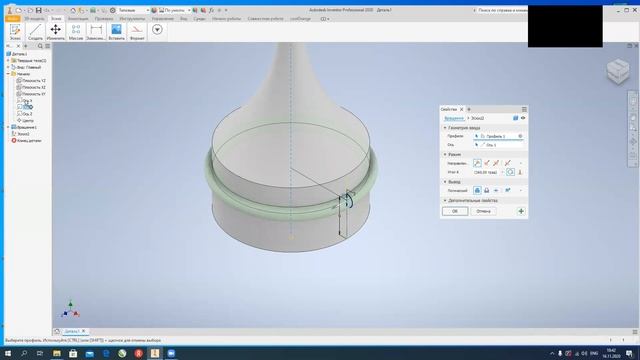Add a panel tab with the plus icon
Image resolution: width=640 pixels, height=360 pixels.
tap(469, 109)
